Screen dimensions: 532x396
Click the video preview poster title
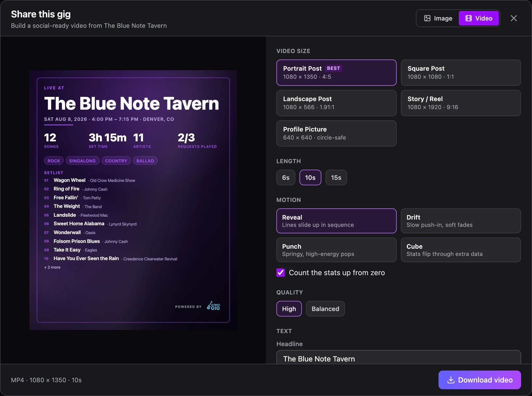point(131,103)
